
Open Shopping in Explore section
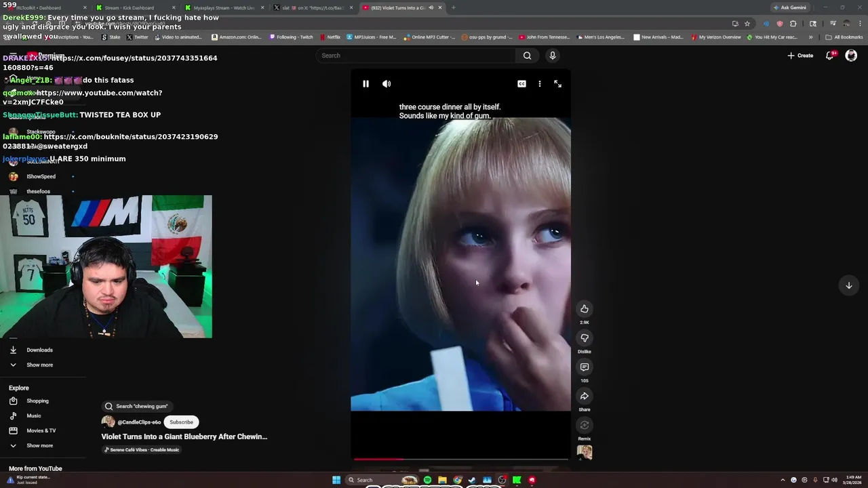click(37, 401)
